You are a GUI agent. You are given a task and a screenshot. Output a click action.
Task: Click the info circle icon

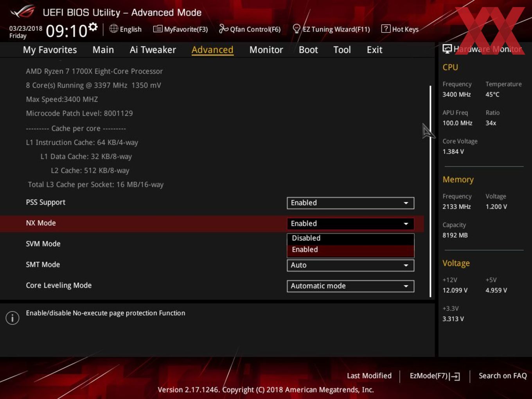13,318
